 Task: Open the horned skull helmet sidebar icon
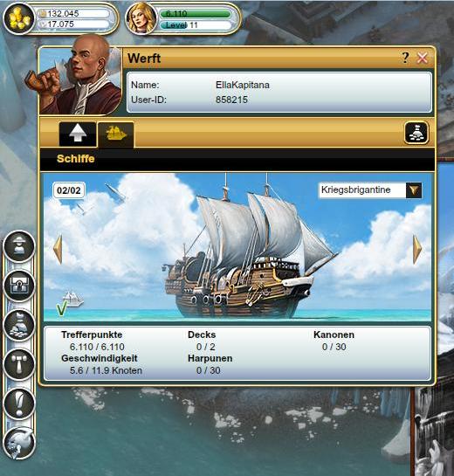[x=19, y=443]
